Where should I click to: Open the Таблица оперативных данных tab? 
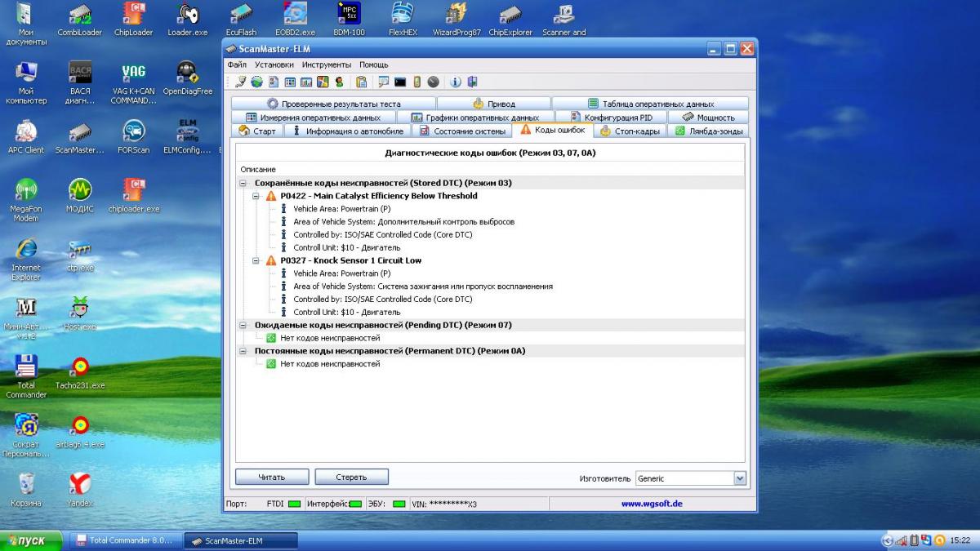pyautogui.click(x=650, y=104)
